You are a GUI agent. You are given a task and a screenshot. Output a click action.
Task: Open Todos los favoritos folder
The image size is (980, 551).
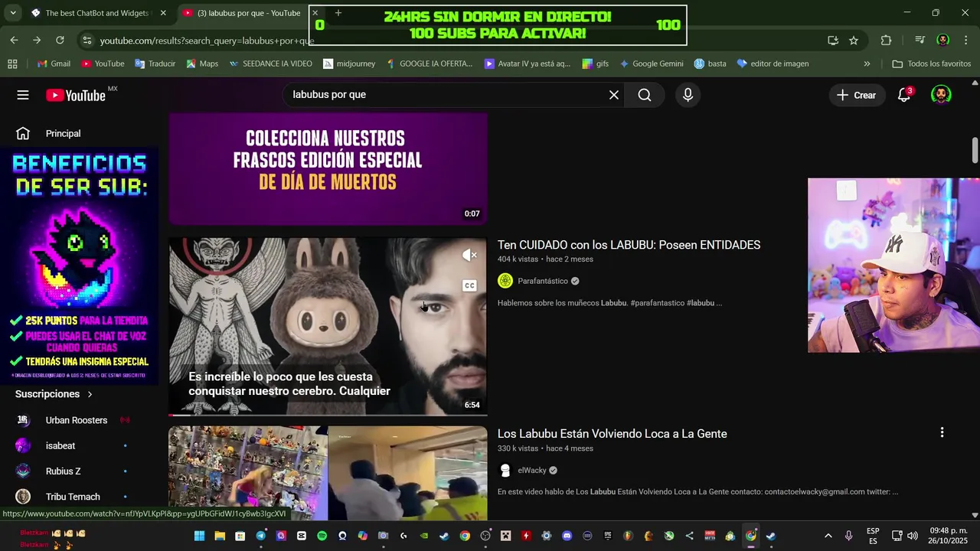click(932, 64)
